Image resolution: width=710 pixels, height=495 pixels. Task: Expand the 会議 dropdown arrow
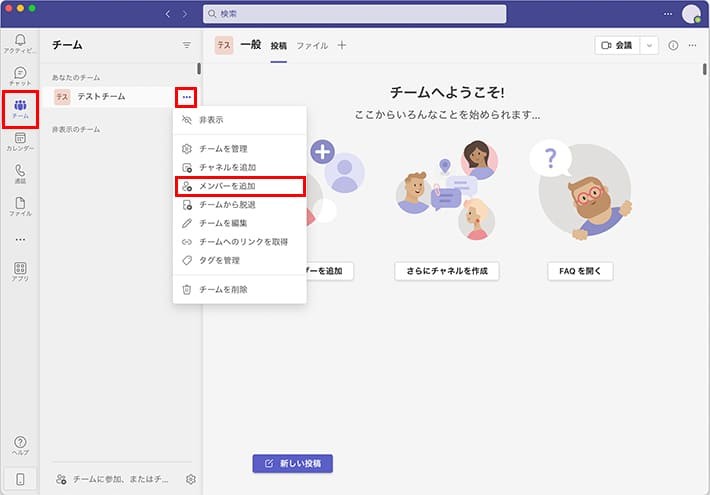tap(649, 45)
